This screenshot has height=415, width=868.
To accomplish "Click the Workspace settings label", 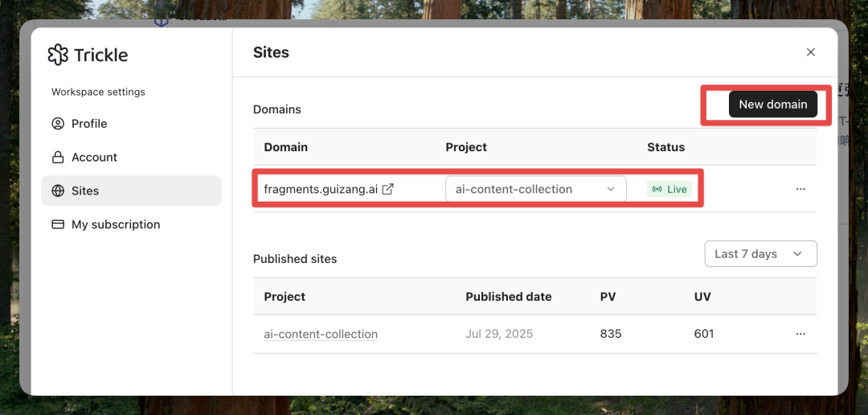I will point(98,92).
